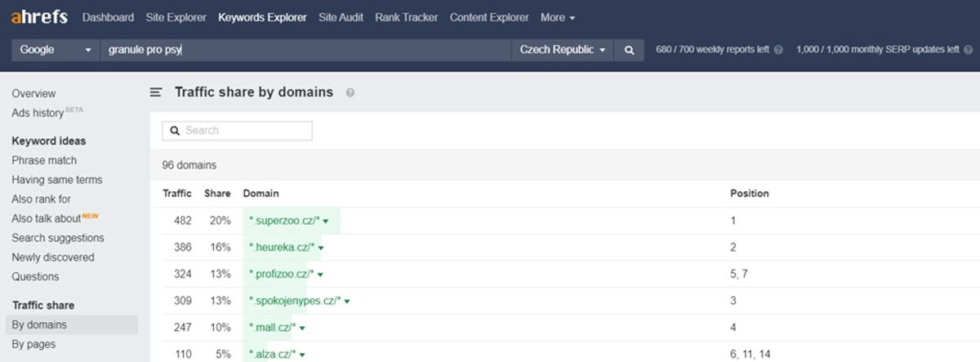Click the 680 / 700 weekly reports left text
Viewport: 980px width, 362px height.
(713, 50)
